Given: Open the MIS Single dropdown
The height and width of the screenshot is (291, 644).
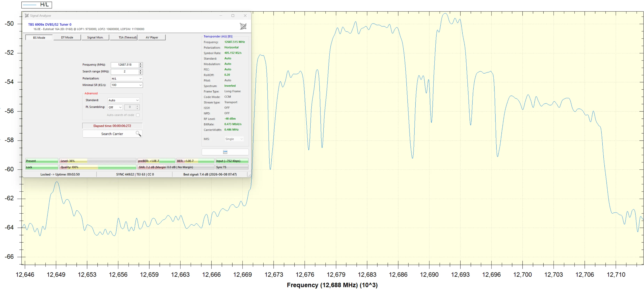Looking at the screenshot, I should tap(241, 139).
